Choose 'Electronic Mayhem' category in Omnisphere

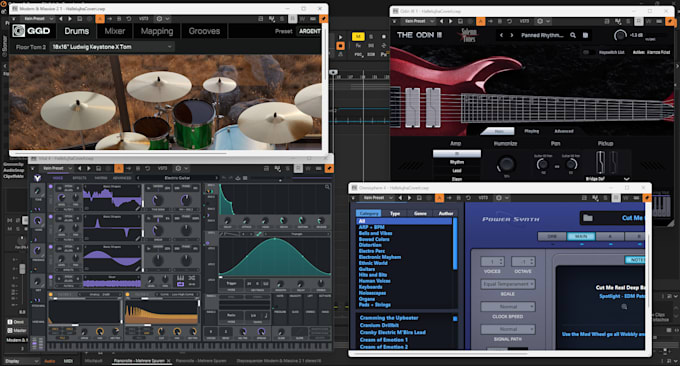379,257
